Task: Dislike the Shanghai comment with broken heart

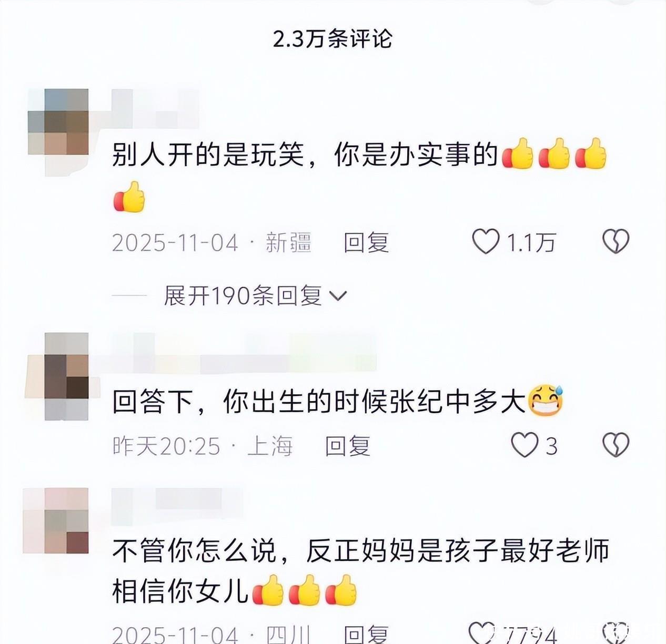Action: click(x=615, y=445)
